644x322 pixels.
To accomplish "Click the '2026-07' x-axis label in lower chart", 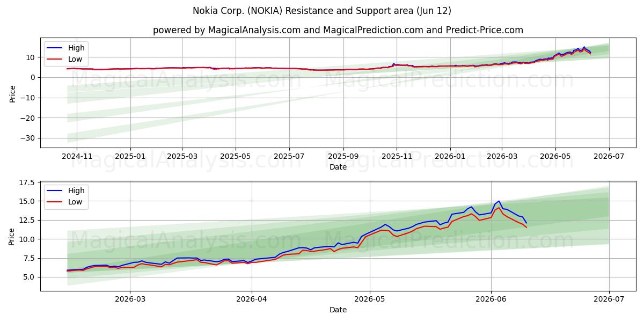I will click(609, 299).
